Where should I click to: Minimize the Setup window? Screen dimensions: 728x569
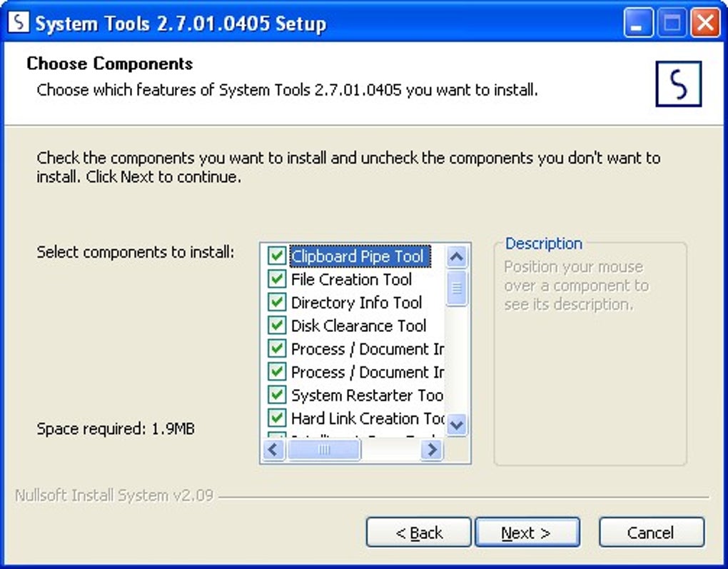pos(638,24)
